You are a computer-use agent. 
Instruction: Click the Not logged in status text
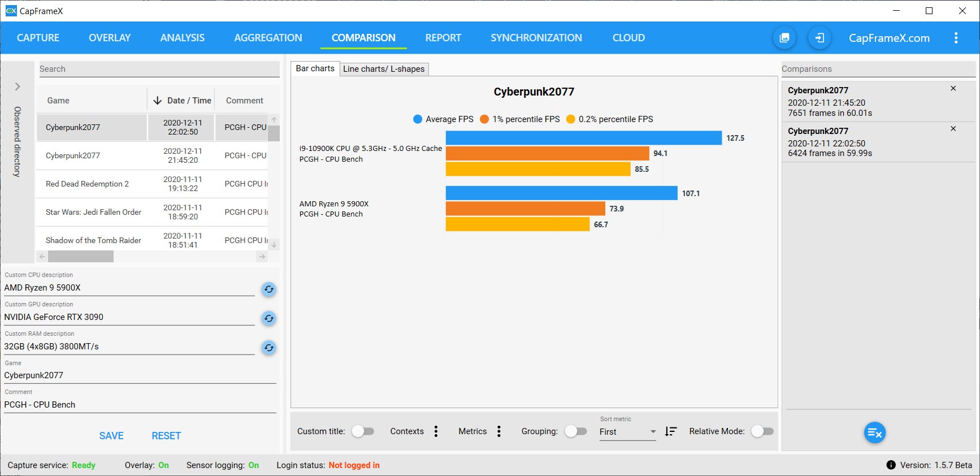pyautogui.click(x=354, y=465)
